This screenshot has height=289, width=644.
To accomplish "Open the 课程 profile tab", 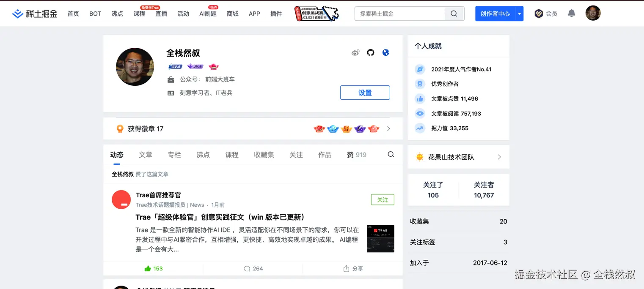I will coord(232,155).
